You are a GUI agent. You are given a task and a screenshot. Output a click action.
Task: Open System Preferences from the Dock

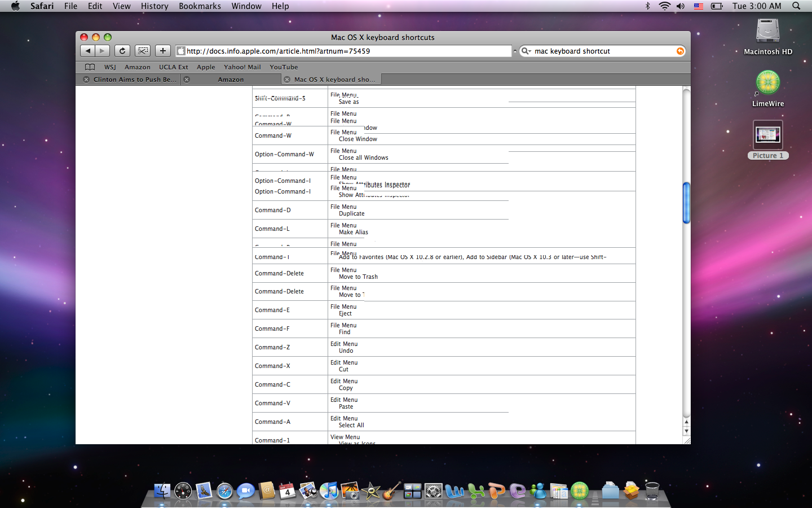tap(434, 491)
